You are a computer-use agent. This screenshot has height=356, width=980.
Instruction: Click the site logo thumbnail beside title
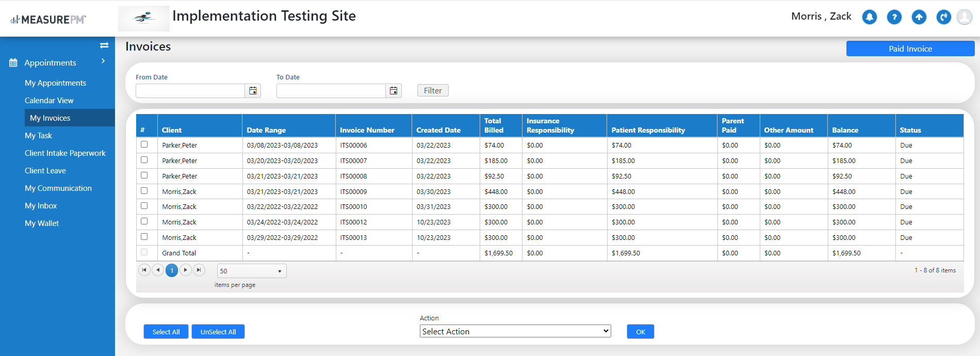[x=144, y=19]
